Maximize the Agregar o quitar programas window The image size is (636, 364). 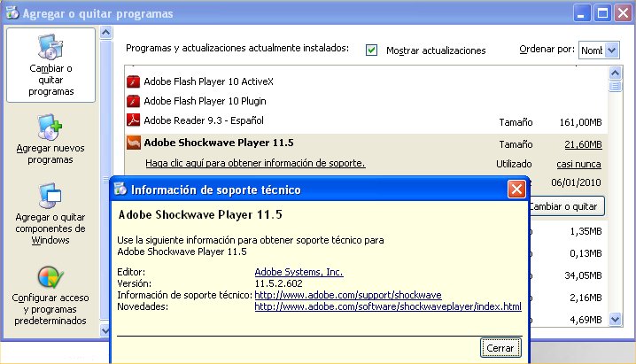point(602,13)
